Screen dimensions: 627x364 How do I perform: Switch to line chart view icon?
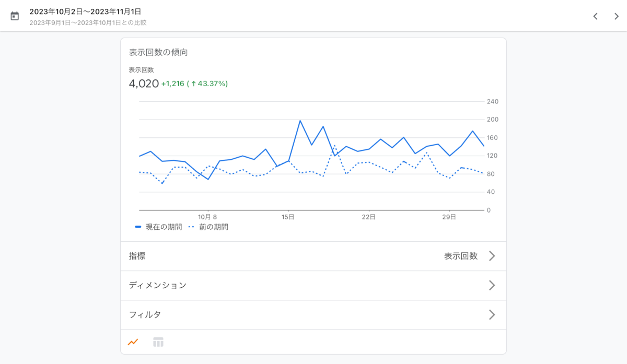pos(133,342)
